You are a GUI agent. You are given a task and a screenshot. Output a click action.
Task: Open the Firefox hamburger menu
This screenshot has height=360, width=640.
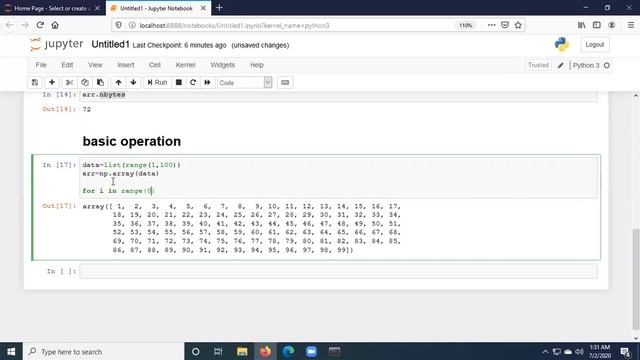pos(631,25)
